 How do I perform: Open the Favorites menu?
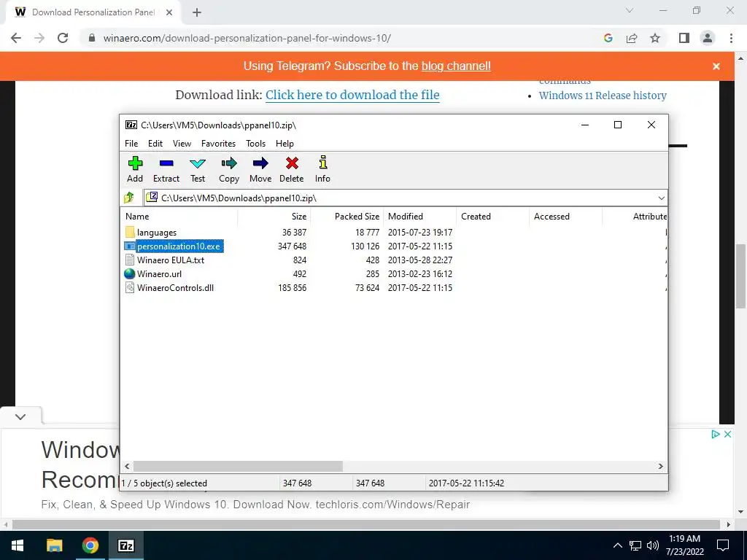[219, 144]
